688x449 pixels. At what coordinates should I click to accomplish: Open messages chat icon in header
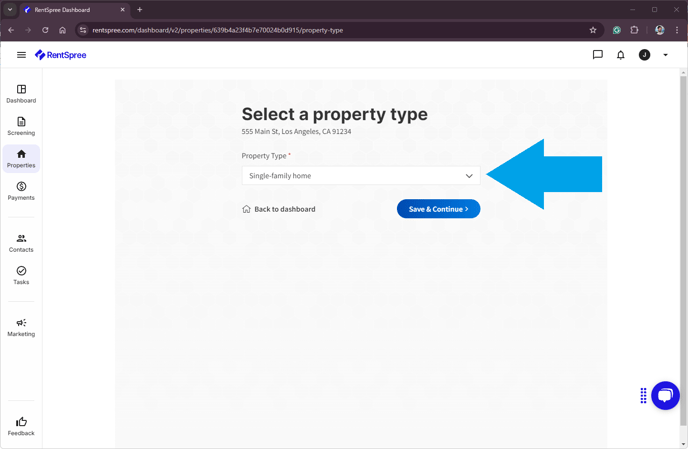pos(598,55)
